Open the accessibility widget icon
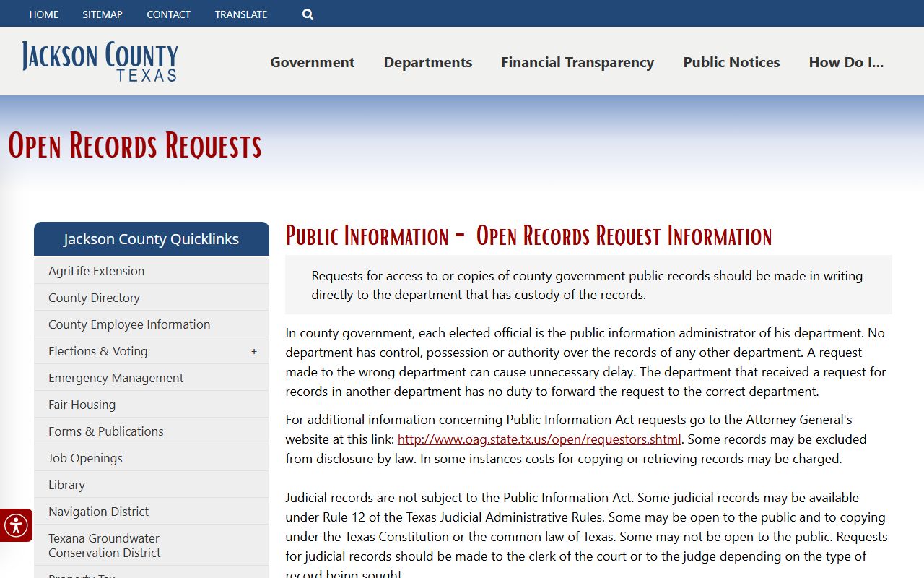The height and width of the screenshot is (578, 924). pyautogui.click(x=16, y=525)
